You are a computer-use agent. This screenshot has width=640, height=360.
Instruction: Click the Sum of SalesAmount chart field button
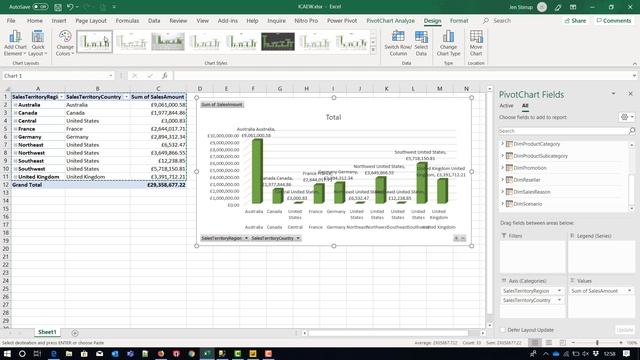tap(222, 105)
